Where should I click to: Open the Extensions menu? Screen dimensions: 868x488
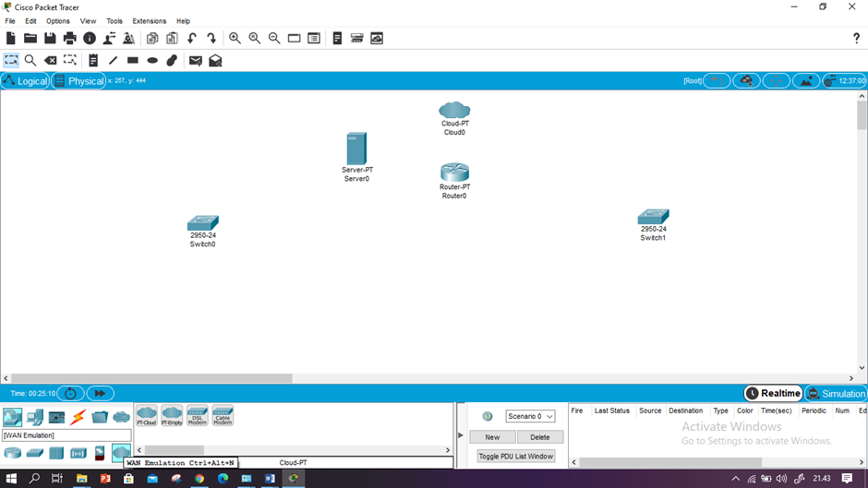149,21
